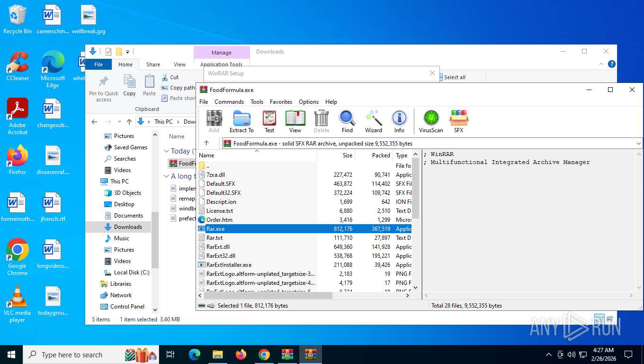
Task: Click the Find files icon
Action: [x=347, y=122]
